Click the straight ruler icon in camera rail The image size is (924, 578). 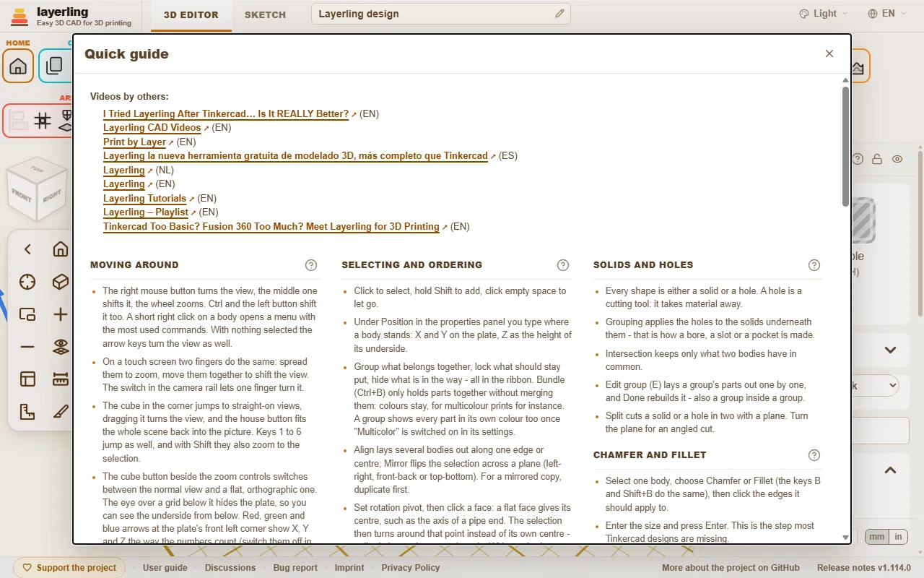coord(61,379)
